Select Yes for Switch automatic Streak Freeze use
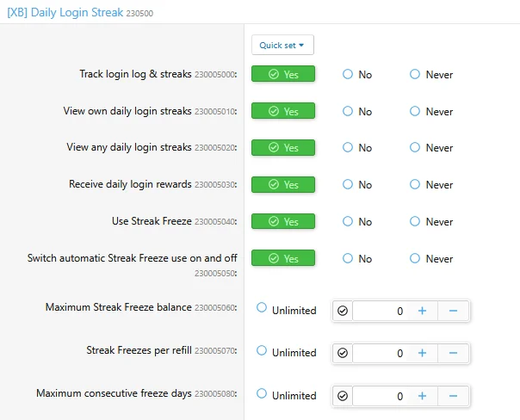Screen dimensions: 520x420 coord(283,258)
